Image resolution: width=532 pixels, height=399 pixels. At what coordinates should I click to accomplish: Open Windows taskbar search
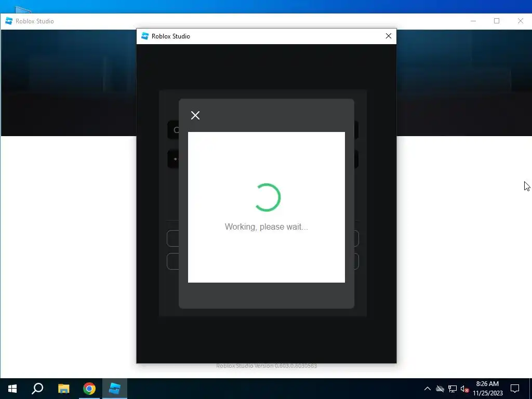tap(37, 389)
